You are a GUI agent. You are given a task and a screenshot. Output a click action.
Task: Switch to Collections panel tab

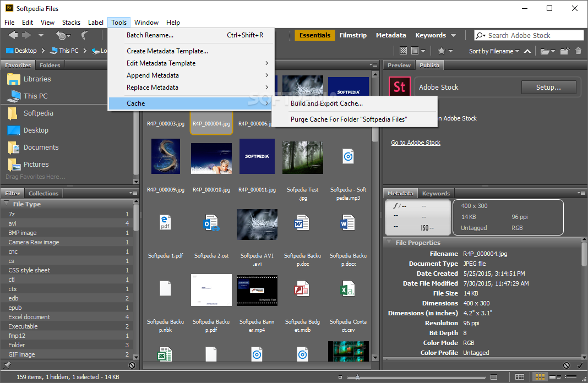click(x=43, y=193)
